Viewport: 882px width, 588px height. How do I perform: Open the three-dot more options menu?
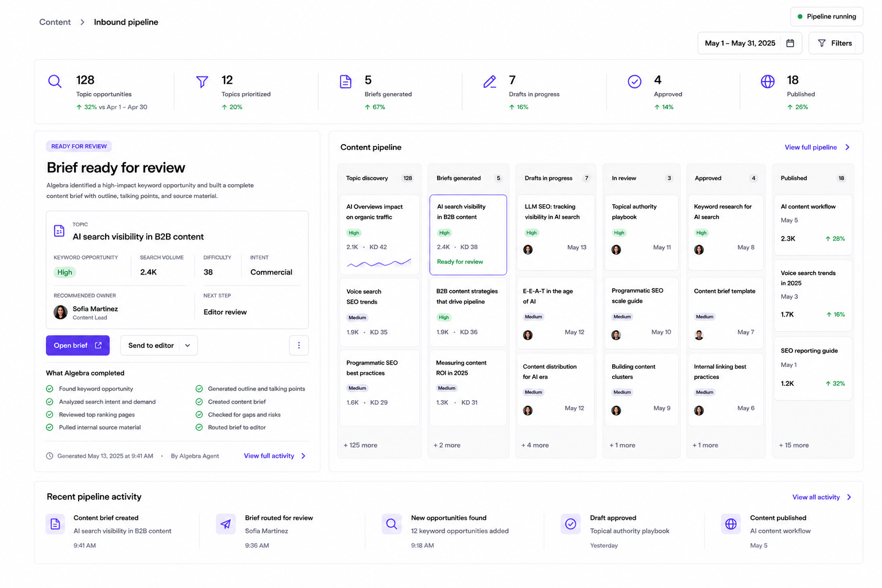tap(299, 346)
